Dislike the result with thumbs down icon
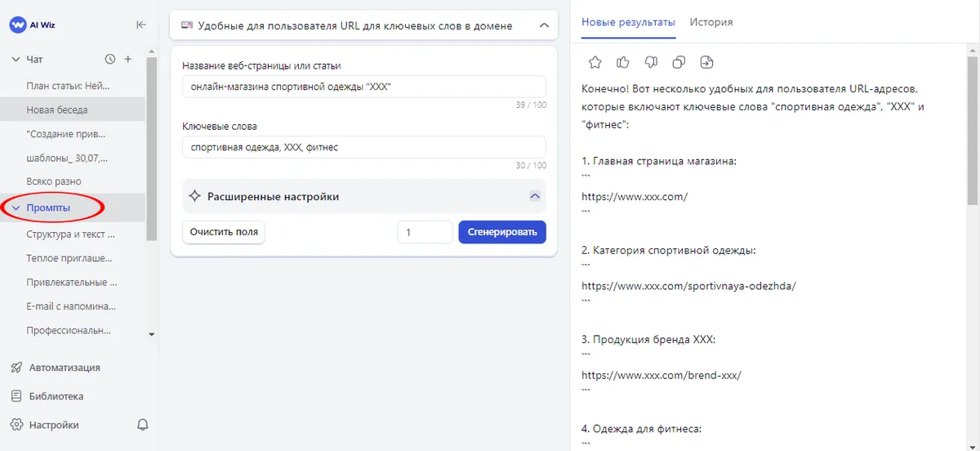 tap(651, 62)
